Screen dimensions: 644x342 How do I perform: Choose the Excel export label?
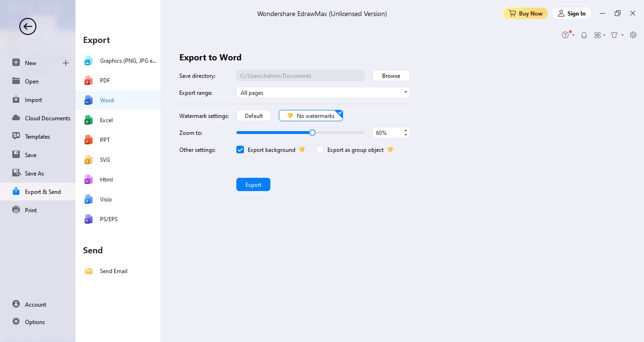pos(106,120)
